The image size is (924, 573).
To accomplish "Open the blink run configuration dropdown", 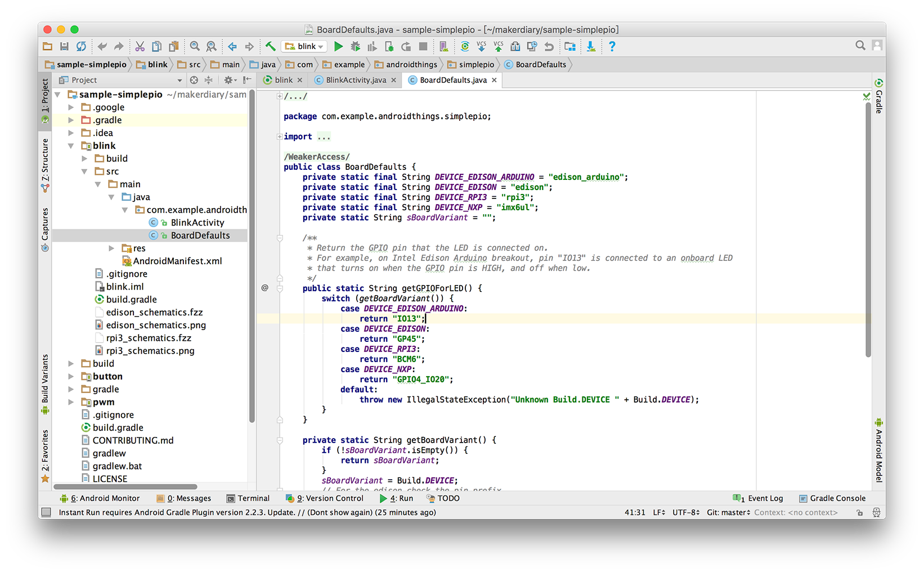I will coord(304,47).
